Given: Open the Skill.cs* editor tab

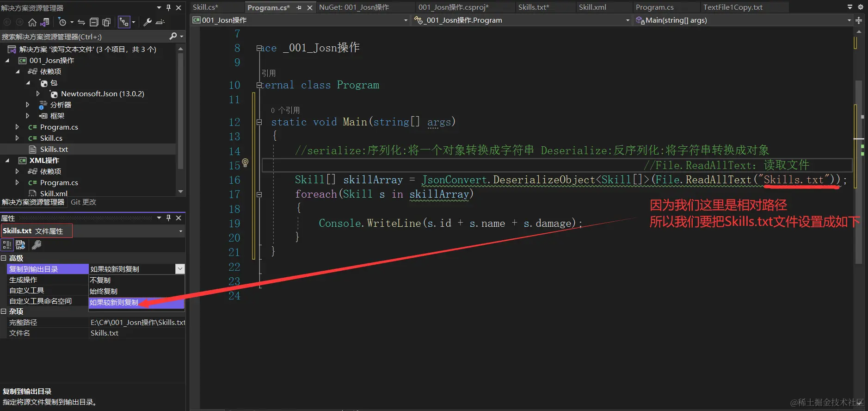Looking at the screenshot, I should click(x=205, y=7).
